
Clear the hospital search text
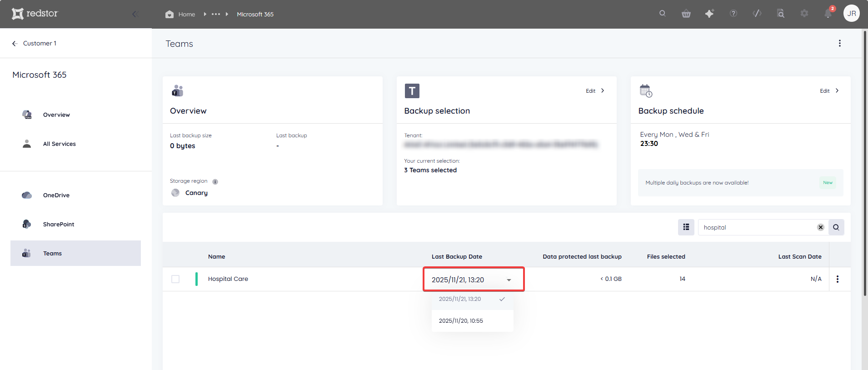click(x=821, y=227)
